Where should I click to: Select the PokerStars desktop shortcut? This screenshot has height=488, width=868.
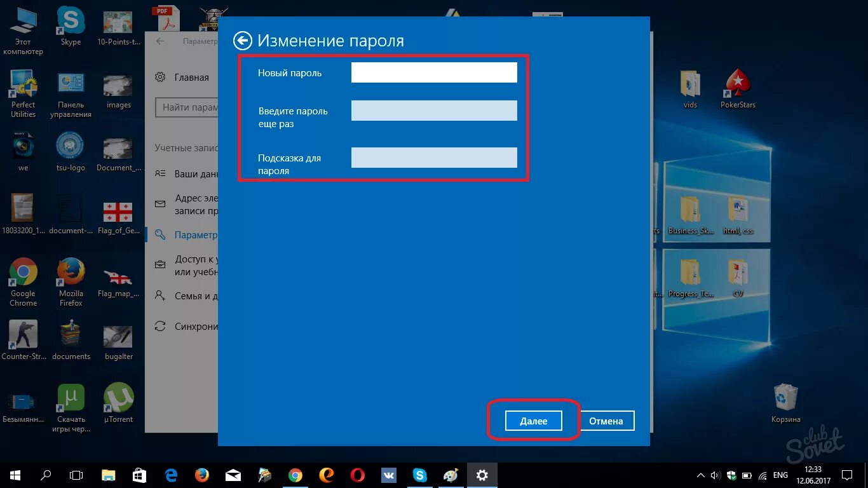[738, 90]
